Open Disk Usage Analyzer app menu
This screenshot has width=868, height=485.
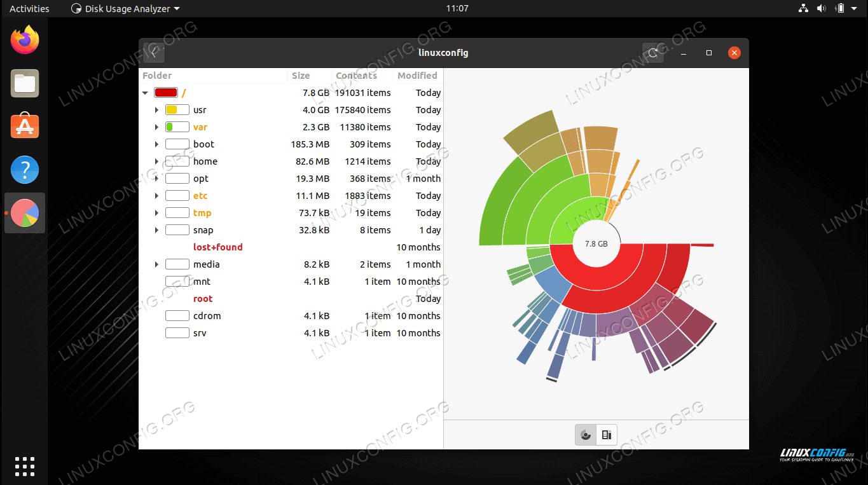(x=125, y=9)
